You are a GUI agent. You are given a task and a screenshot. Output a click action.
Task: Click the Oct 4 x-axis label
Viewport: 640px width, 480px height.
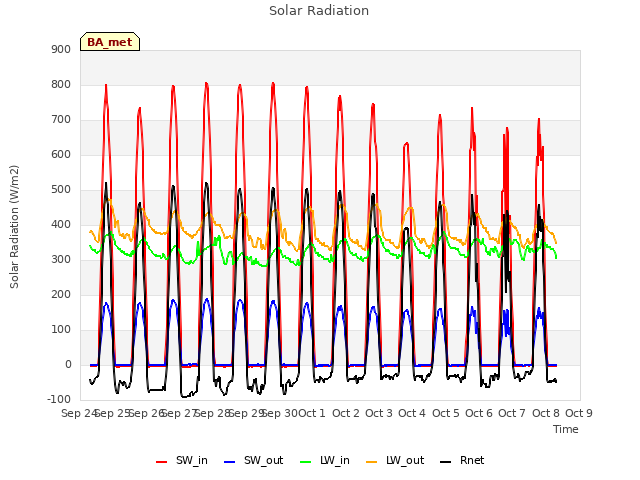(412, 413)
